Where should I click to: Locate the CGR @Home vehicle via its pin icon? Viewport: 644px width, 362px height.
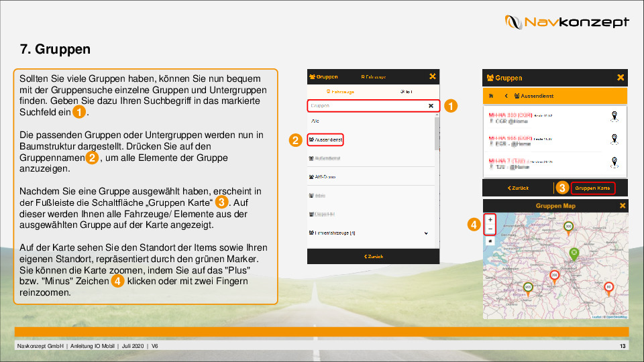[x=614, y=117]
